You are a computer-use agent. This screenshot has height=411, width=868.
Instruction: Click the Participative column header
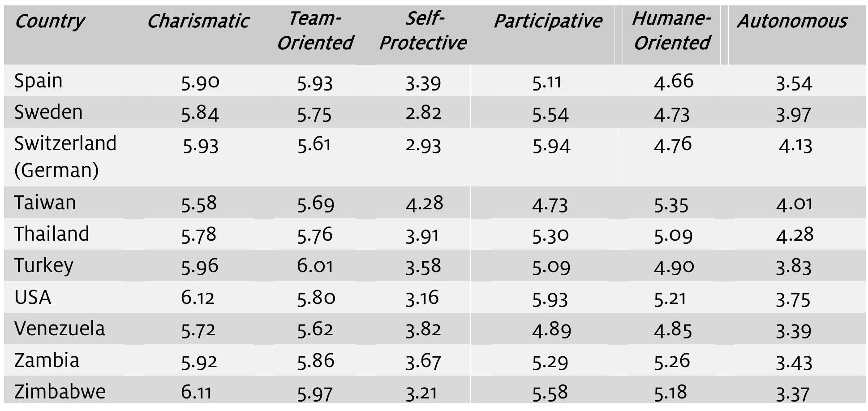(547, 22)
